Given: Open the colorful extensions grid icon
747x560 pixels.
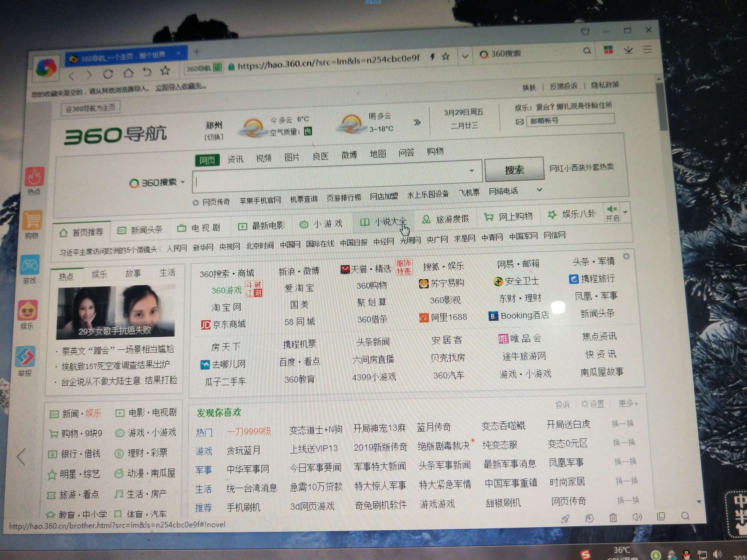Looking at the screenshot, I should (608, 50).
